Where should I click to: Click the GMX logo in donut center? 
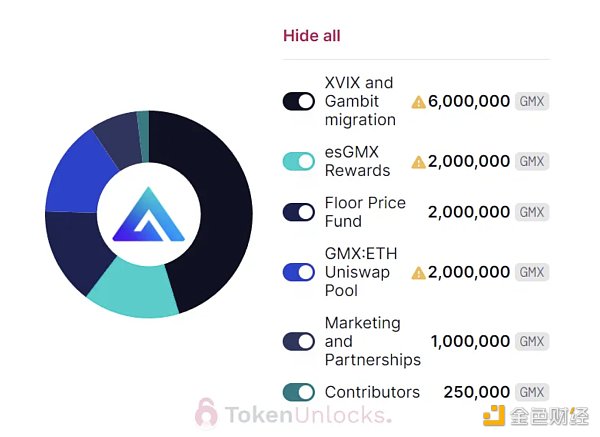[x=148, y=214]
